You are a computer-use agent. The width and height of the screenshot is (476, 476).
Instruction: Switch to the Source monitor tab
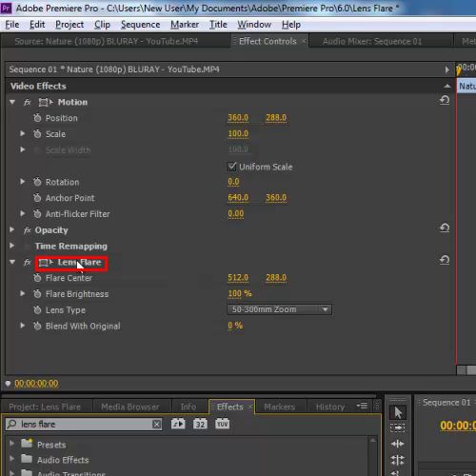107,41
